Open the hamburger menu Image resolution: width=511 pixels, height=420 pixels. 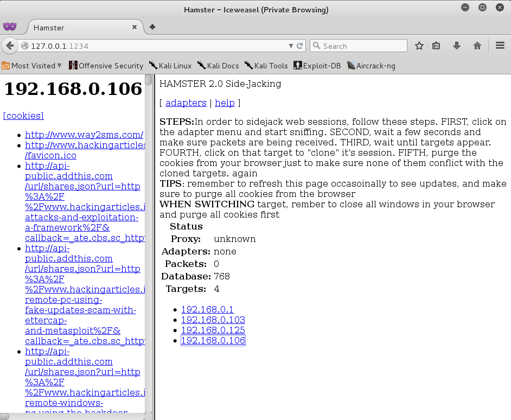click(500, 46)
